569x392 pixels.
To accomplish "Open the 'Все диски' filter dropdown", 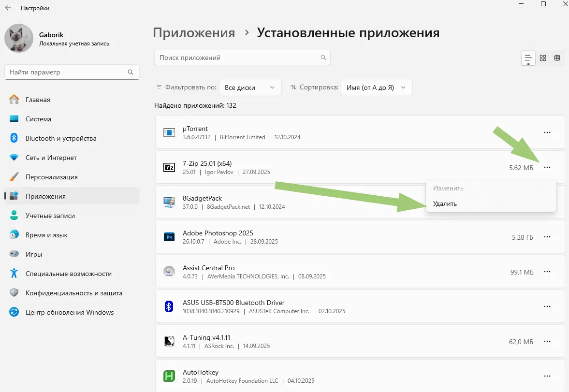I will pyautogui.click(x=250, y=87).
